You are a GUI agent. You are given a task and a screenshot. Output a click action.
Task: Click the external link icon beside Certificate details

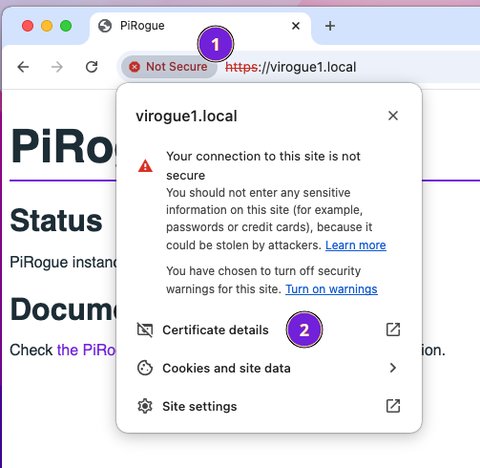click(393, 330)
